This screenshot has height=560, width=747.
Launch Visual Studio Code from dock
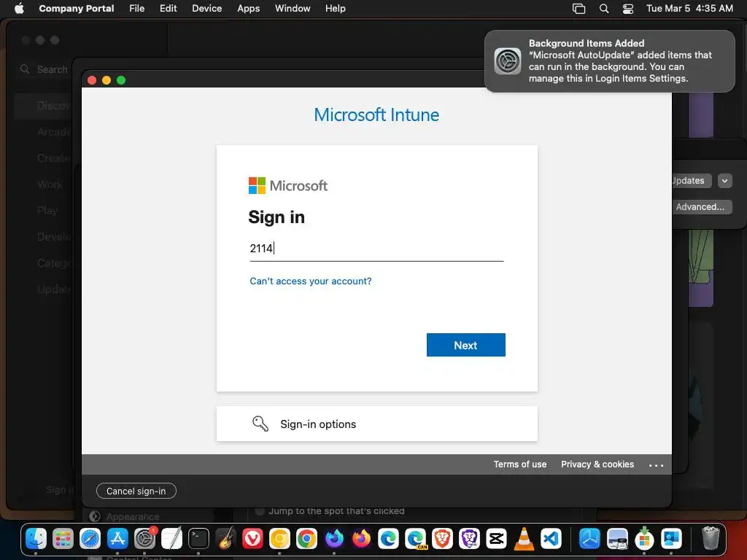pyautogui.click(x=551, y=539)
